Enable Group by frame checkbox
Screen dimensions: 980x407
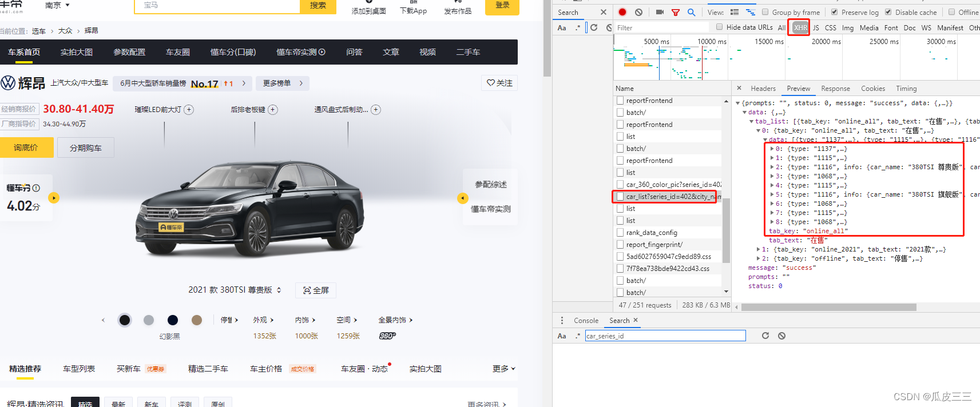pyautogui.click(x=765, y=12)
